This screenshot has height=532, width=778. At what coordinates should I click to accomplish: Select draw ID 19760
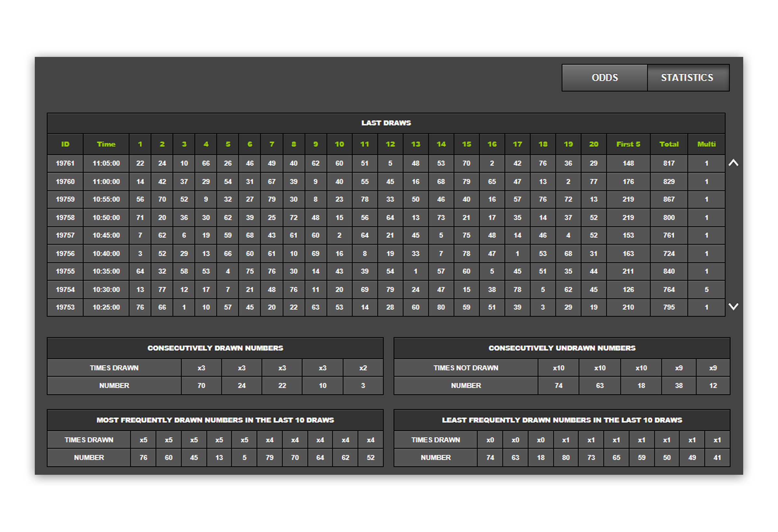point(65,181)
